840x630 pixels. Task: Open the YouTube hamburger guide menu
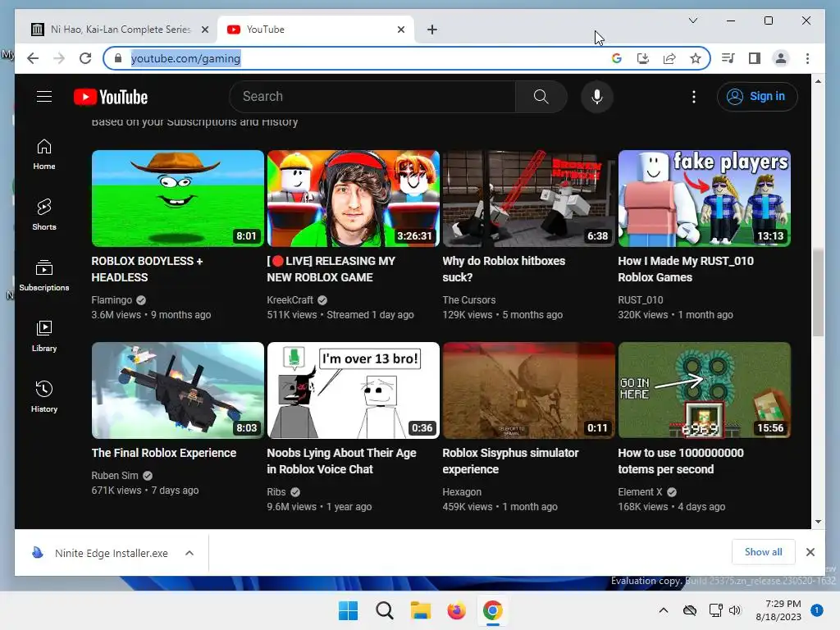click(44, 97)
